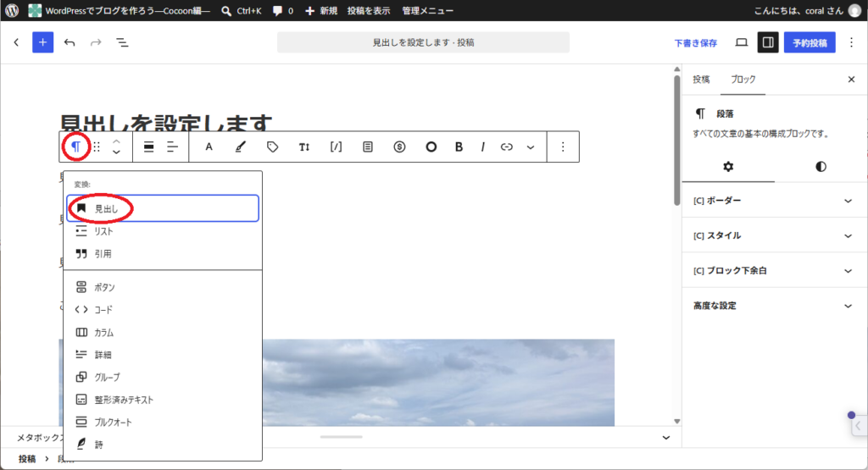This screenshot has width=868, height=470.
Task: Move the block up
Action: tap(116, 141)
